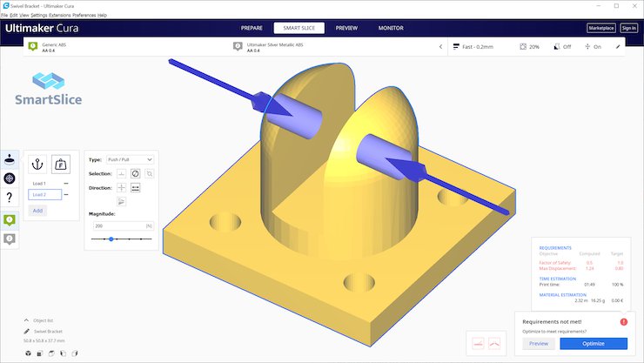Select gray extruder 2 sidebar button
This screenshot has height=363, width=644.
point(10,239)
